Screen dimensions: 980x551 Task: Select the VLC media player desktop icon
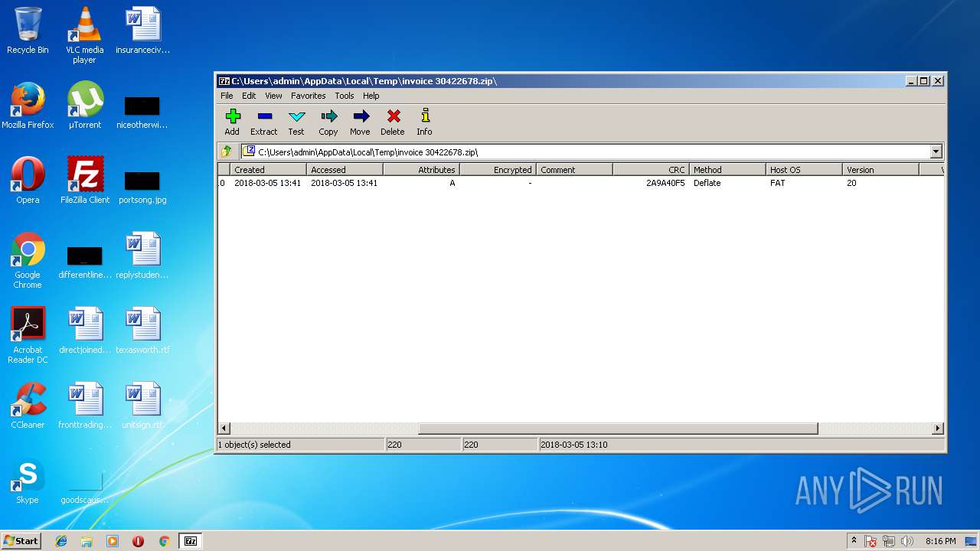pyautogui.click(x=84, y=35)
